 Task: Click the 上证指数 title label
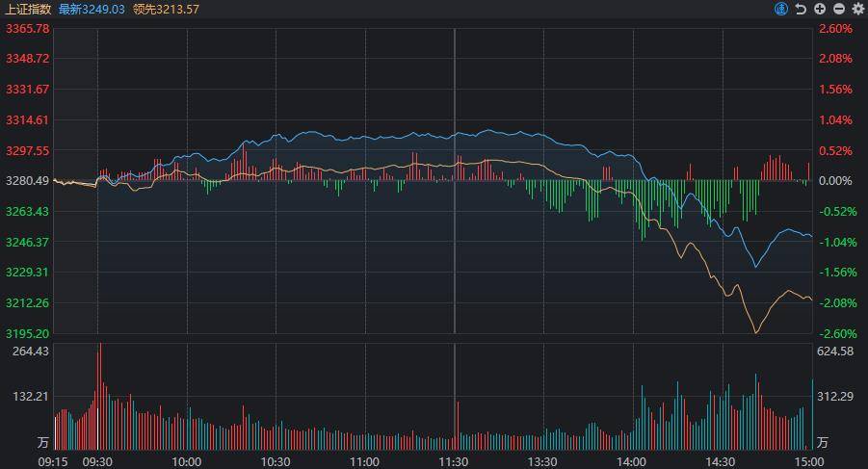(x=28, y=10)
